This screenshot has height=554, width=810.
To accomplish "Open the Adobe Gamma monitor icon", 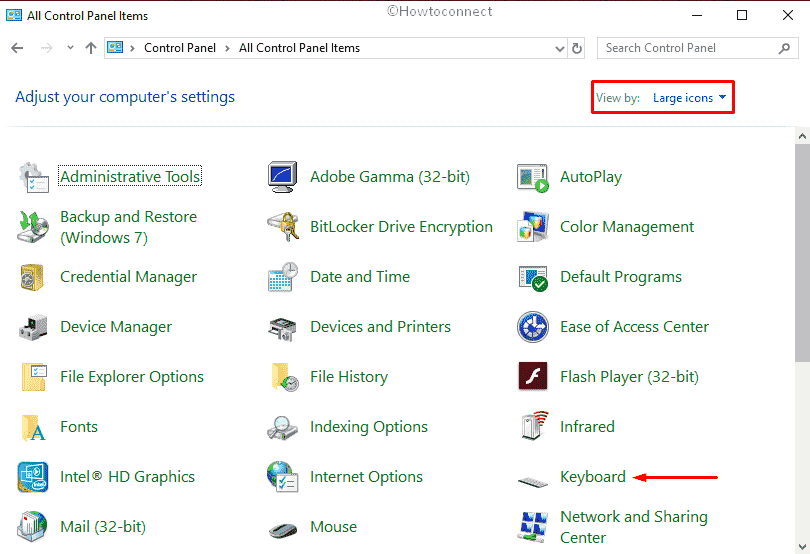I will pos(283,177).
